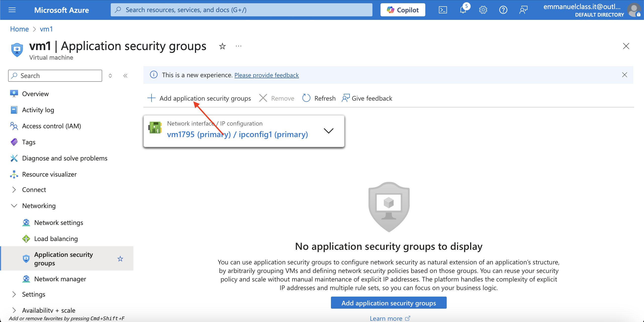Click the network interface card icon
This screenshot has width=644, height=322.
coord(155,128)
